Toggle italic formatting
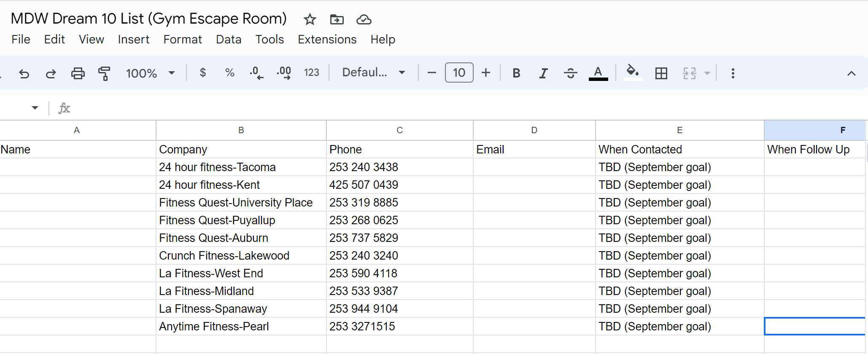Screen dimensions: 868x354 point(543,73)
